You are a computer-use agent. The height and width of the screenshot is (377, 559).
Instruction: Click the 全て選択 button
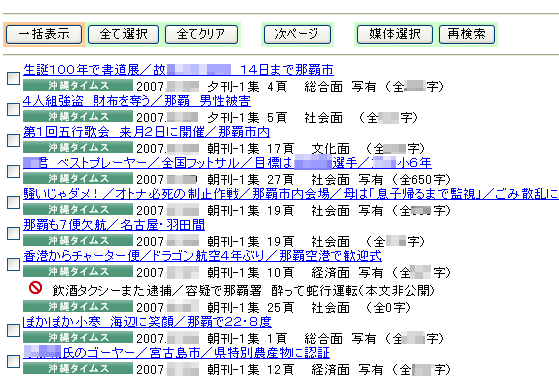123,34
